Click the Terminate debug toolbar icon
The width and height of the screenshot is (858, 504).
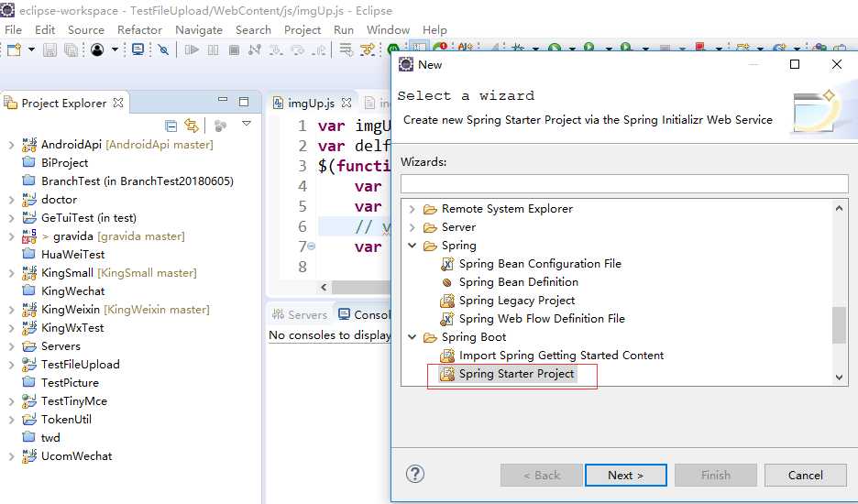tap(234, 49)
